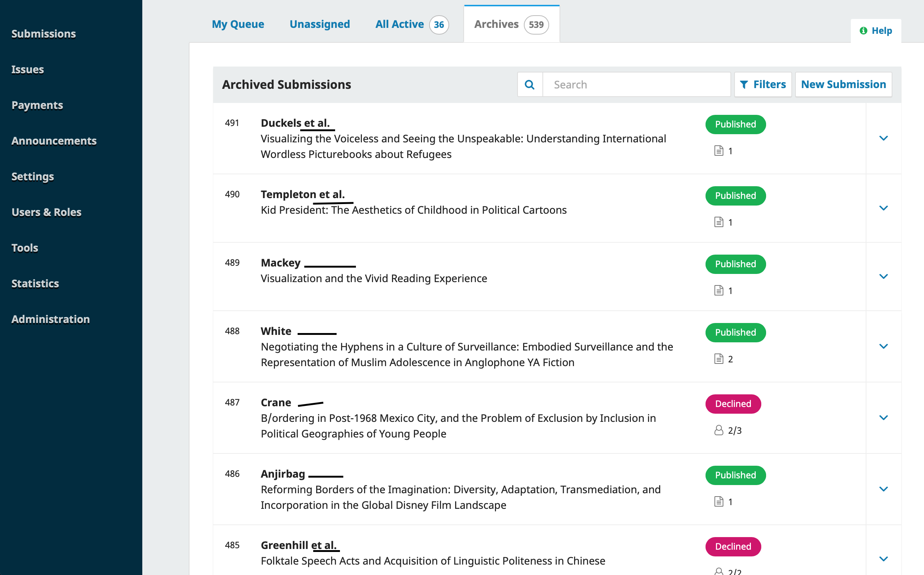
Task: Click the reviewer/person icon for submission 487
Action: coord(720,430)
